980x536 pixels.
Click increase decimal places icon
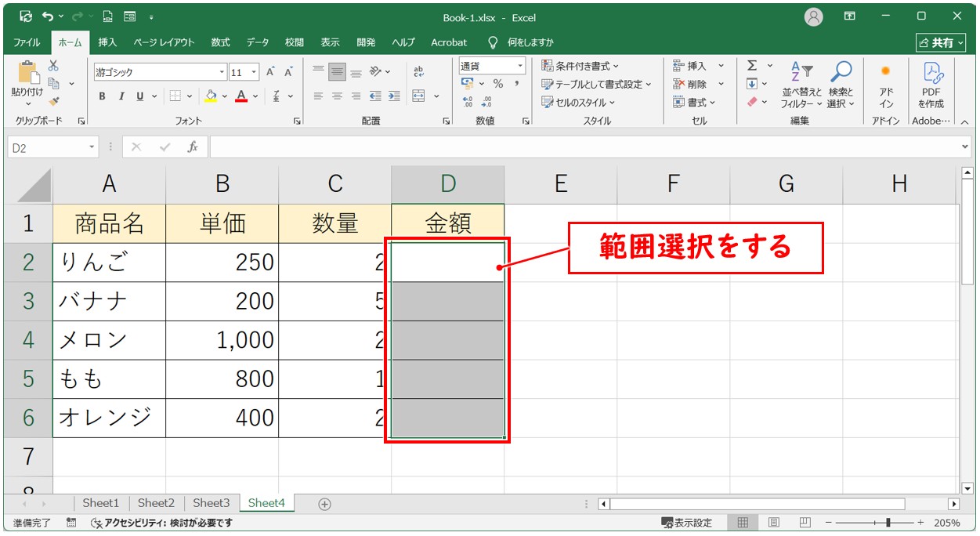click(x=468, y=102)
